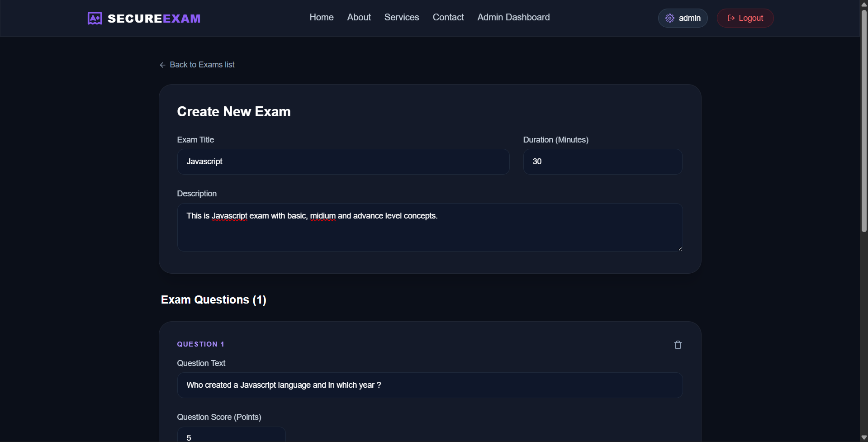Navigate to the Contact page

pyautogui.click(x=448, y=17)
